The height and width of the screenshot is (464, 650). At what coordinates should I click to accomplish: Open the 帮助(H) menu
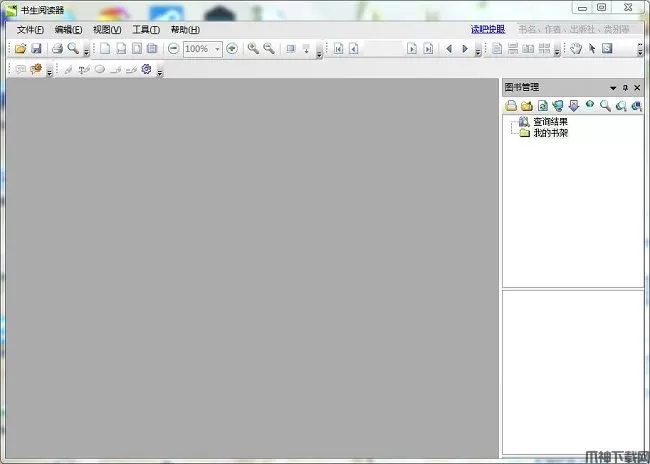[x=185, y=30]
